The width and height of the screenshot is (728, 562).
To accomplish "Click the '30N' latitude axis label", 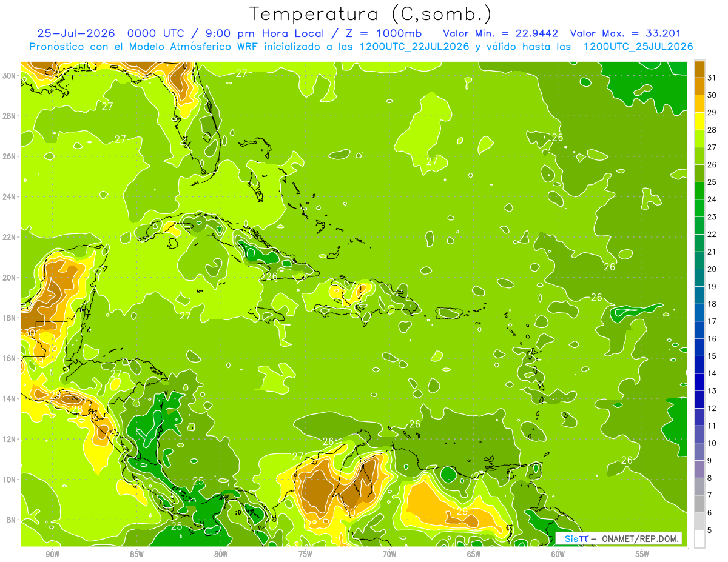I will (10, 76).
